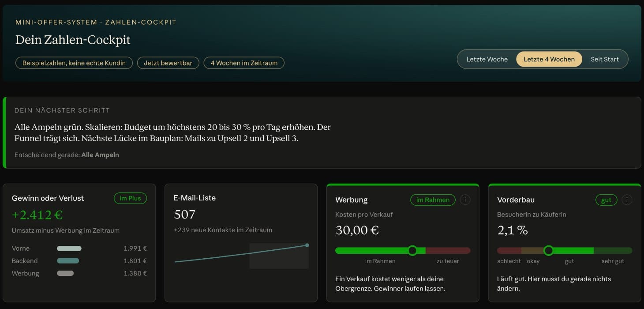This screenshot has height=309, width=644.
Task: Click the Werbung cost bar in Gewinn card
Action: pyautogui.click(x=65, y=273)
